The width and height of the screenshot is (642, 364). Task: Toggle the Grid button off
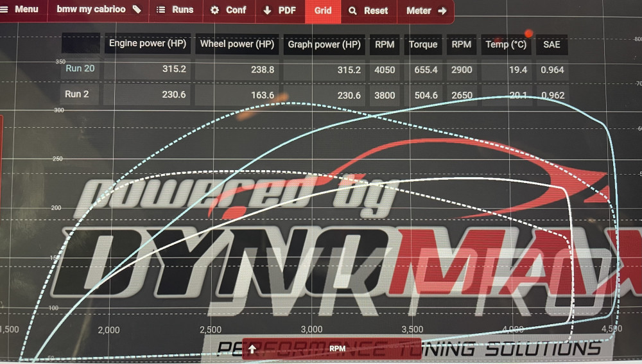pyautogui.click(x=323, y=10)
